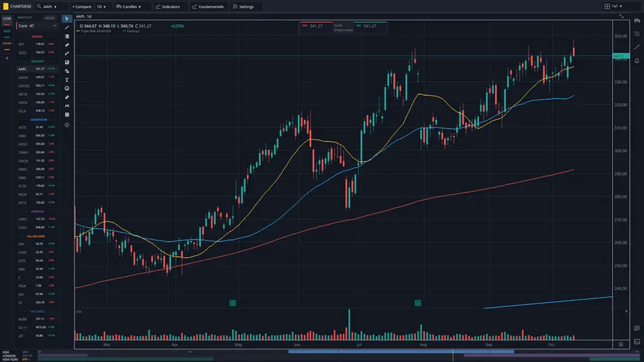Select AVGO in the watchlist
Viewport: 644px width, 362px height.
tap(36, 144)
